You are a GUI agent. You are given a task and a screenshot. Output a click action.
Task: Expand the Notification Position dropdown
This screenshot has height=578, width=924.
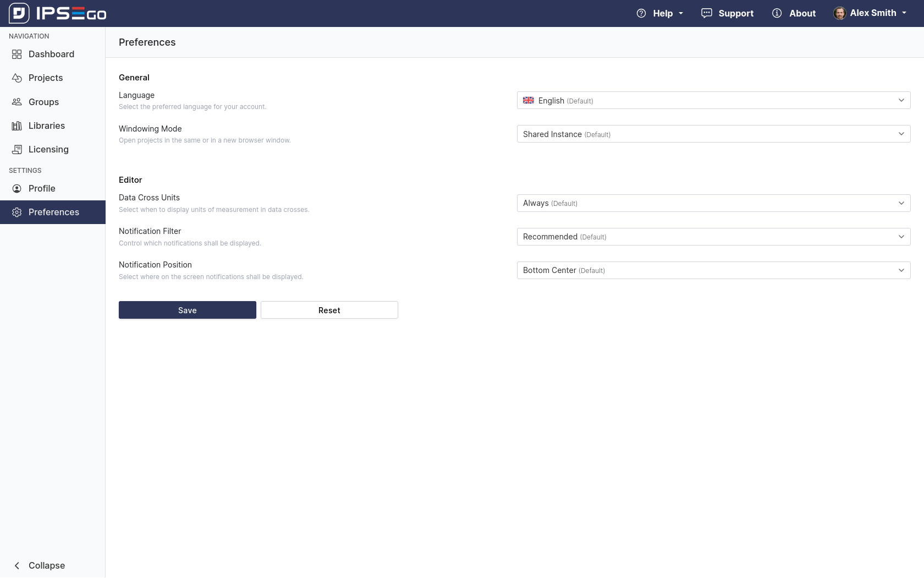pyautogui.click(x=713, y=270)
